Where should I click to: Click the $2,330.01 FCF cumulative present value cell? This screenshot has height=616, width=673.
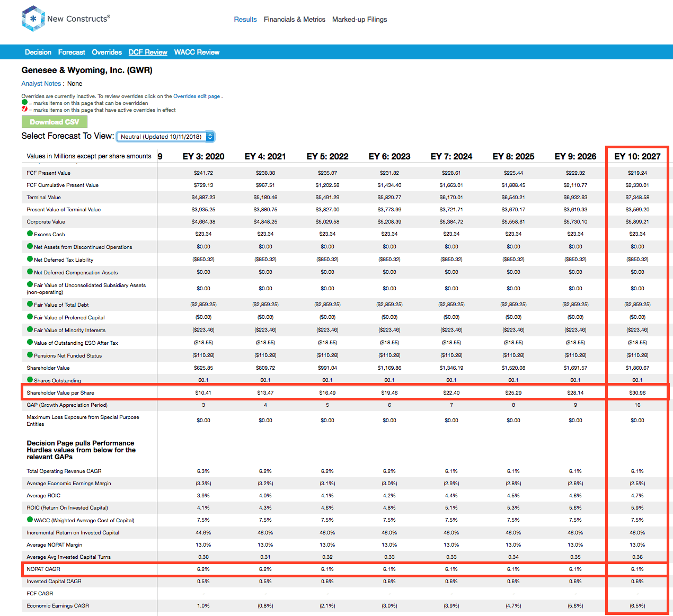[637, 185]
